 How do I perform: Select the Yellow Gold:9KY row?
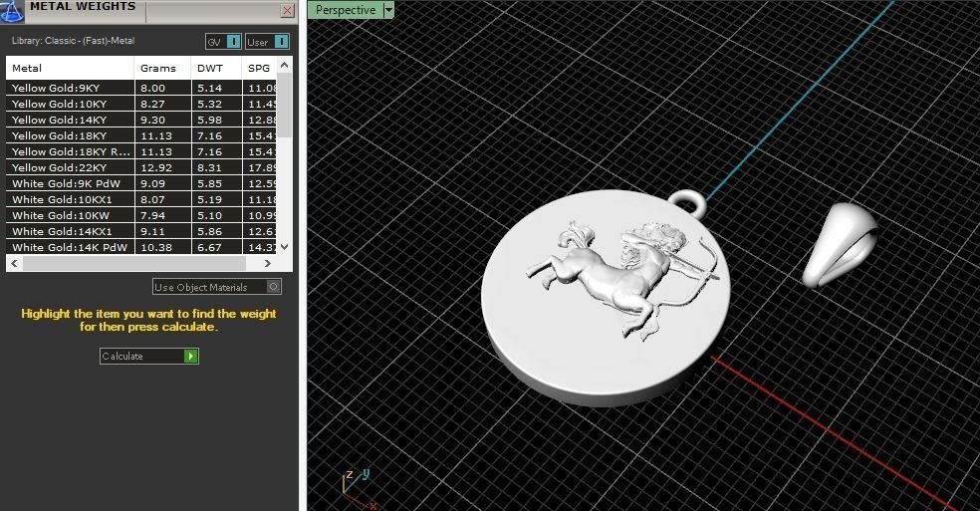141,88
